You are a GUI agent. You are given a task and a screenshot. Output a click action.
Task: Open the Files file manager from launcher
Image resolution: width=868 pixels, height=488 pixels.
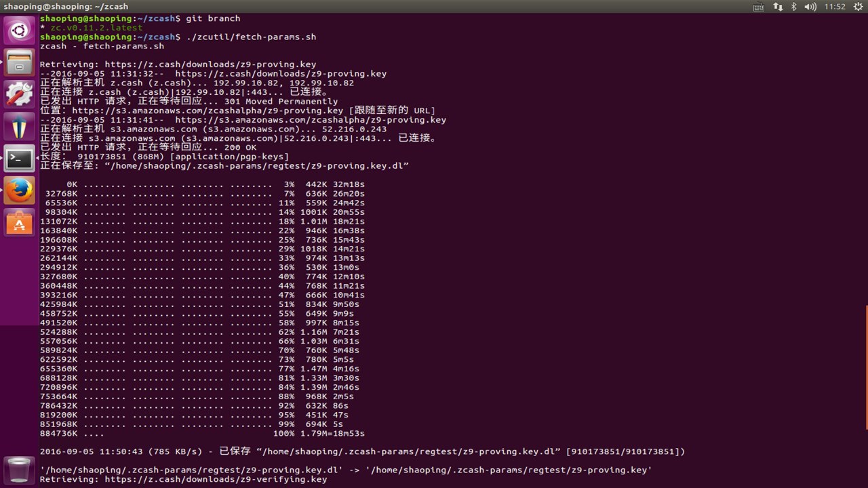pos(20,62)
